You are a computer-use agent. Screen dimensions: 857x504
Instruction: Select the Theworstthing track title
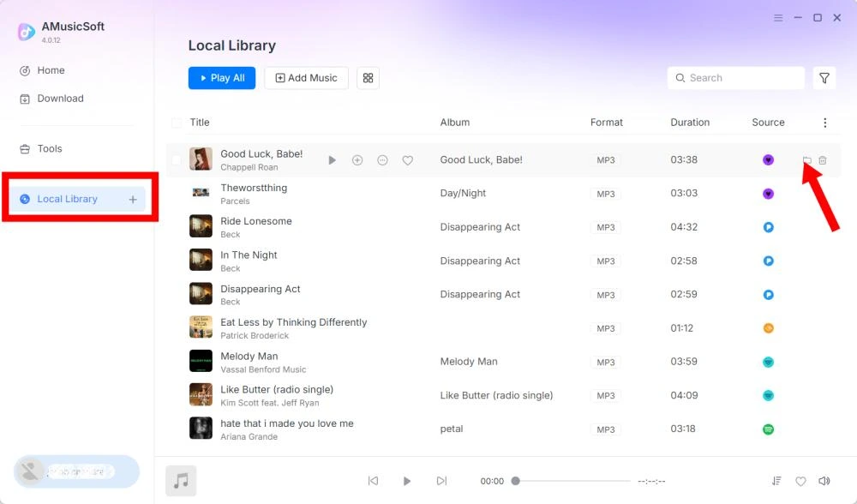point(254,188)
